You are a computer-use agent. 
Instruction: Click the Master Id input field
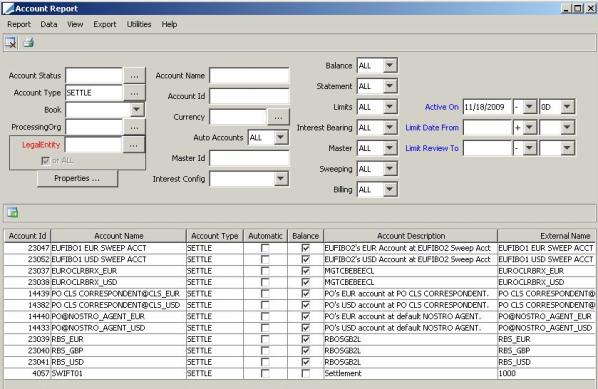click(249, 158)
